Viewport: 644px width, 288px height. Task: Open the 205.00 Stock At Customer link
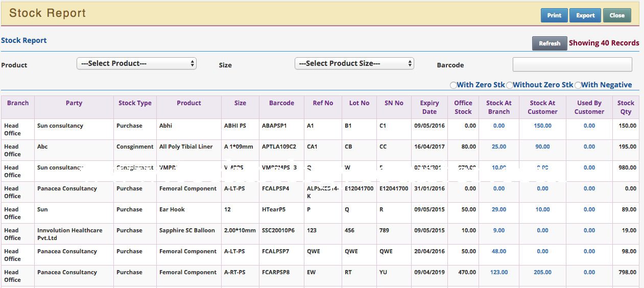coord(542,272)
